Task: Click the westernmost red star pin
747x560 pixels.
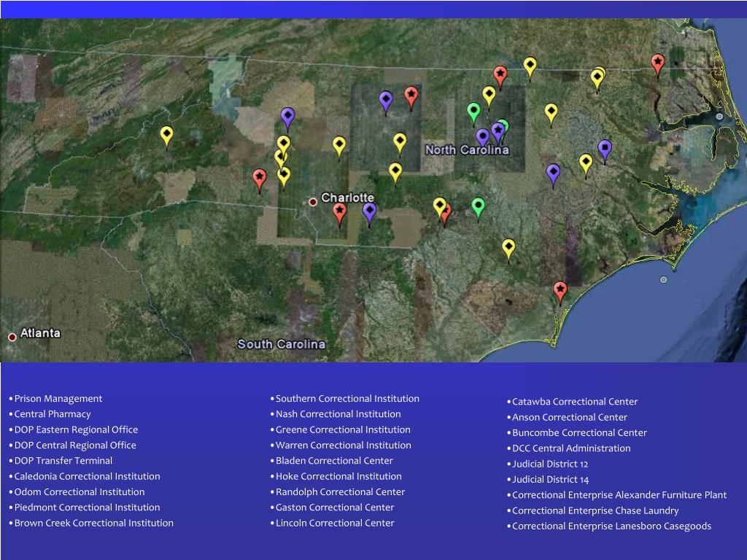Action: click(x=259, y=180)
